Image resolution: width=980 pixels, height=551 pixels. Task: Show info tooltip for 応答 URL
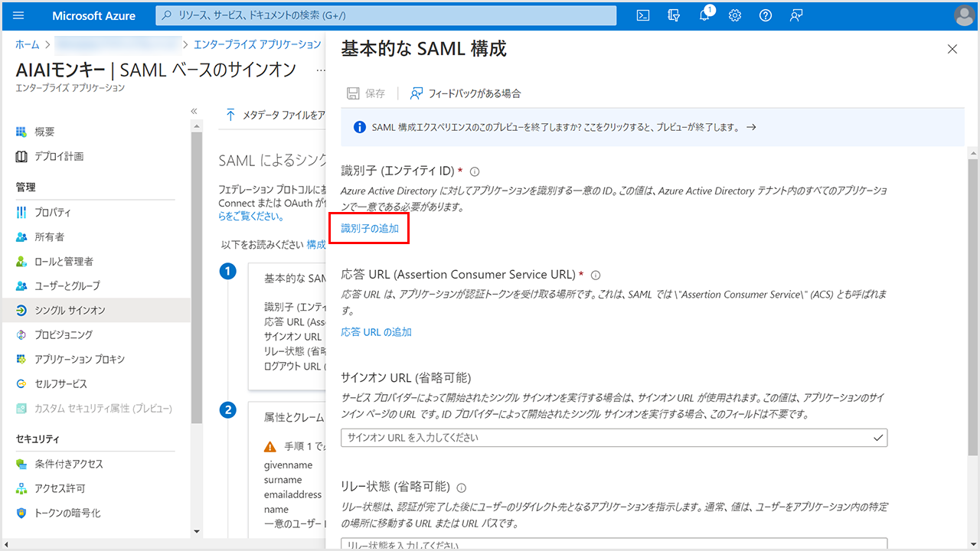pyautogui.click(x=596, y=275)
